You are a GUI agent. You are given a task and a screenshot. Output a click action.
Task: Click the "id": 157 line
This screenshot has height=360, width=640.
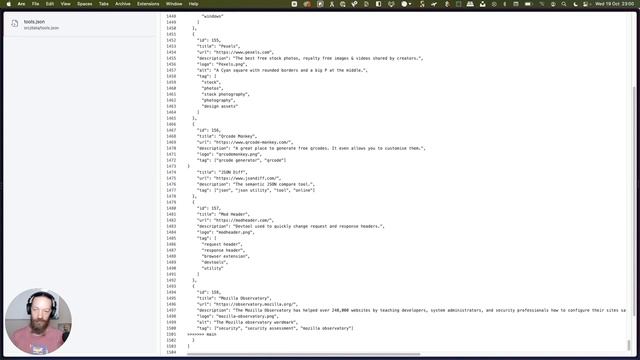click(x=209, y=208)
